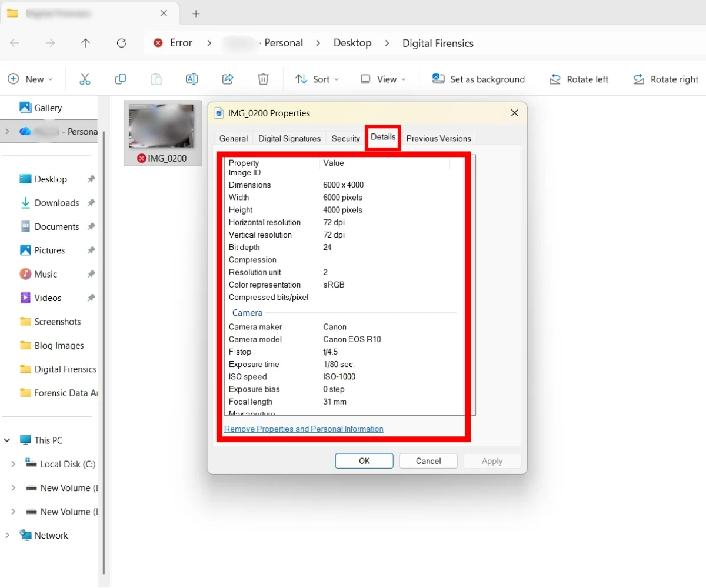The width and height of the screenshot is (706, 588).
Task: Open a new tab with plus icon
Action: pos(197,13)
